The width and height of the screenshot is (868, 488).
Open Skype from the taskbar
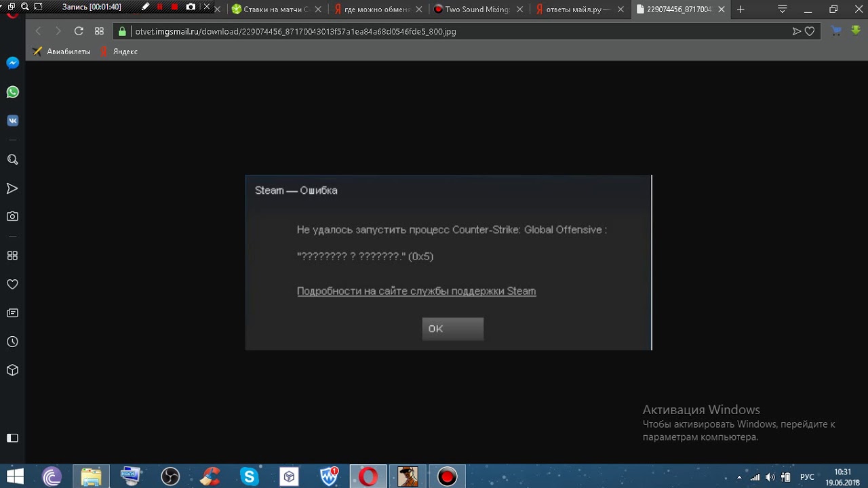pos(250,476)
